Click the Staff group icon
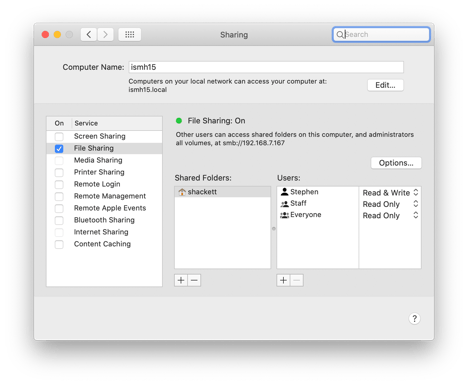This screenshot has width=468, height=385. click(x=284, y=203)
